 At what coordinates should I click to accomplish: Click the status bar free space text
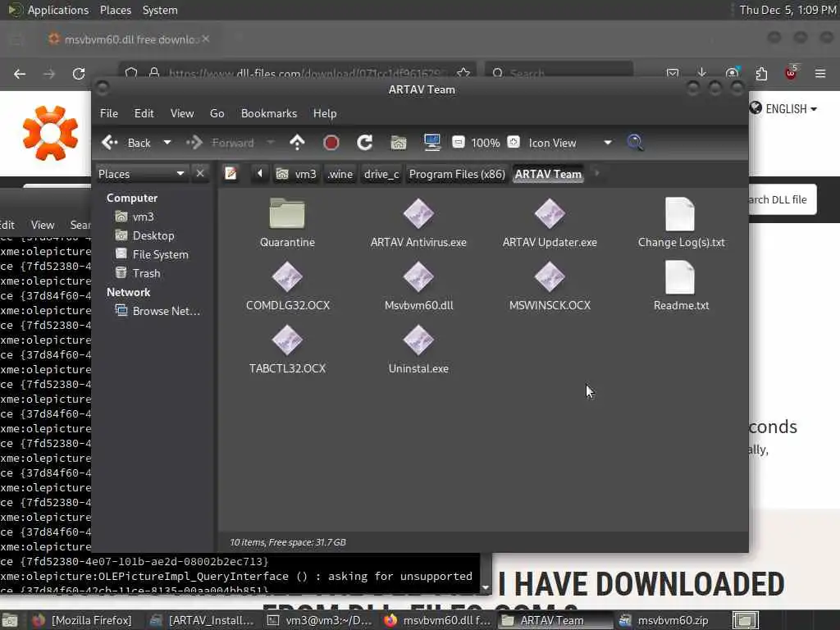(x=288, y=542)
